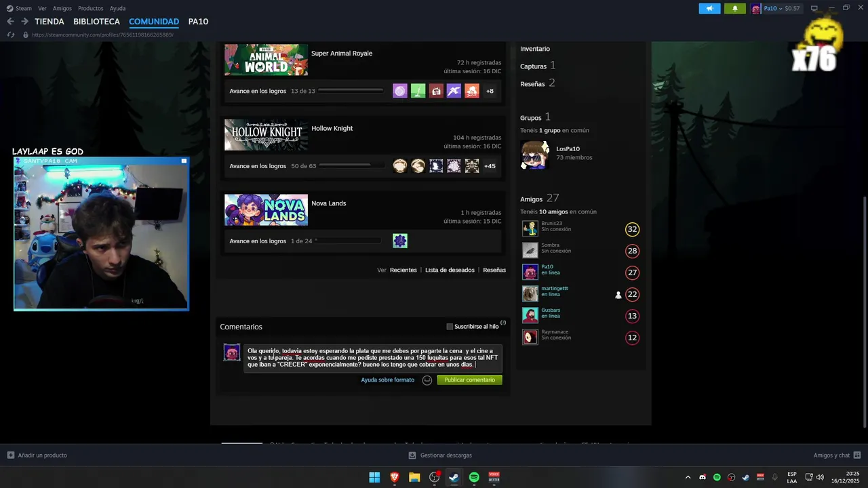Click Publicar comentario button
The image size is (868, 488).
469,380
